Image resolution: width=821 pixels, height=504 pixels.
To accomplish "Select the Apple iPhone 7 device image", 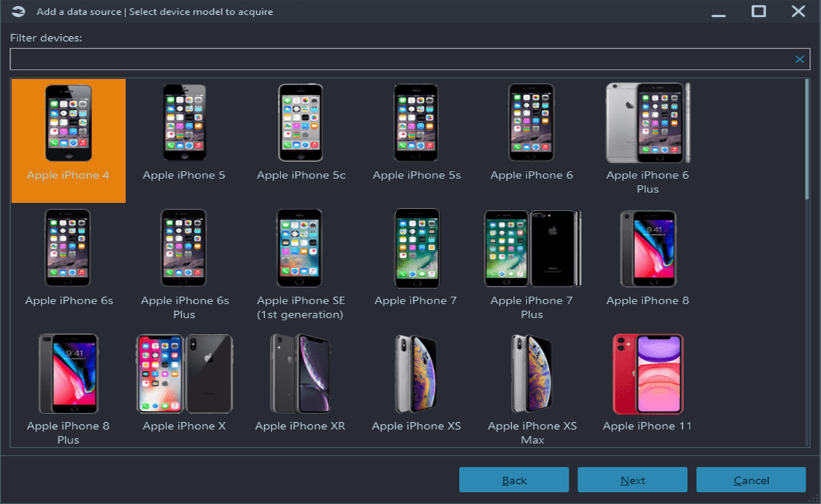I will 417,248.
